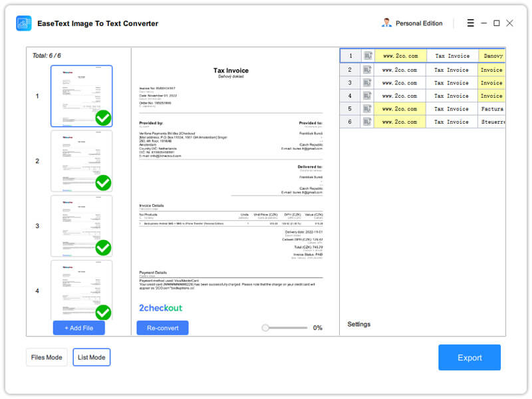Click the row 6 document icon
This screenshot has height=399, width=532.
click(367, 122)
